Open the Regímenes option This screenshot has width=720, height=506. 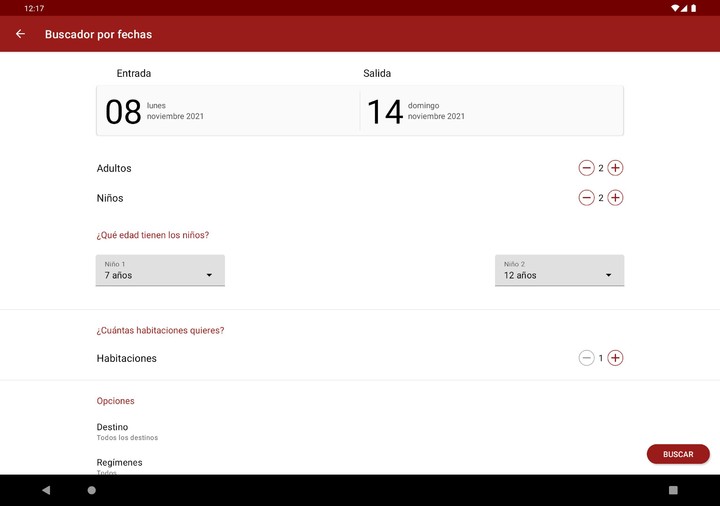[x=119, y=464]
